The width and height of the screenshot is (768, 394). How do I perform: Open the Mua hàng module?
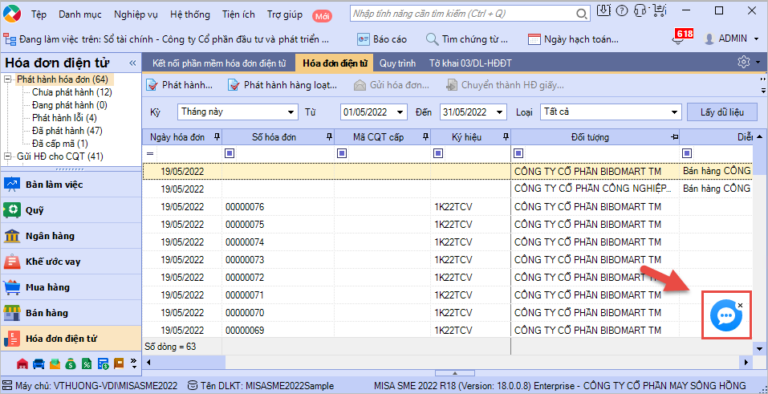pos(71,287)
